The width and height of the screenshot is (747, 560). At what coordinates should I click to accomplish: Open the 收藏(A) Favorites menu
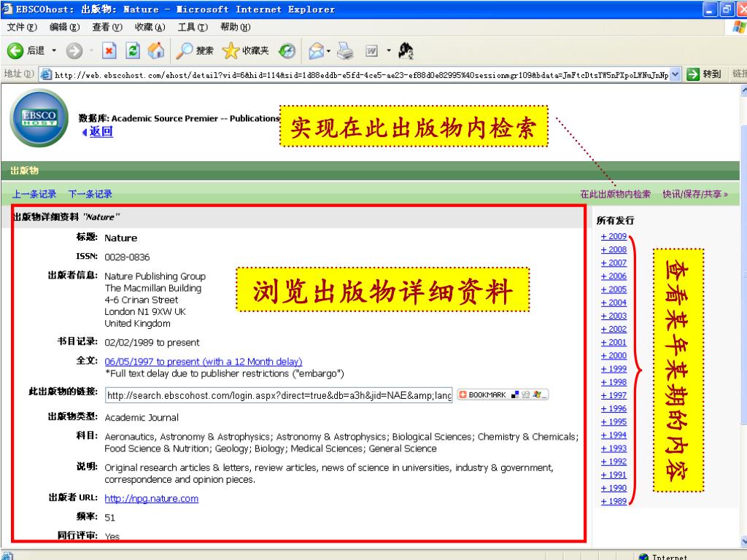[150, 27]
